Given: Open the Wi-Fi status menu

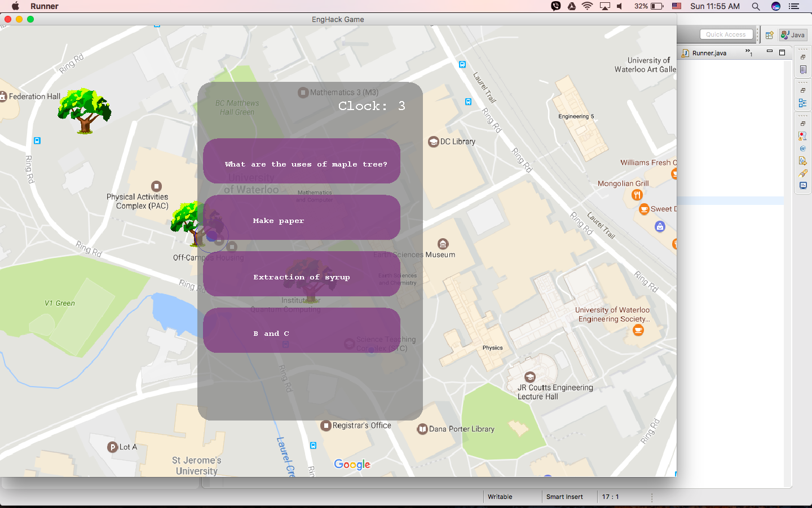Looking at the screenshot, I should (588, 6).
